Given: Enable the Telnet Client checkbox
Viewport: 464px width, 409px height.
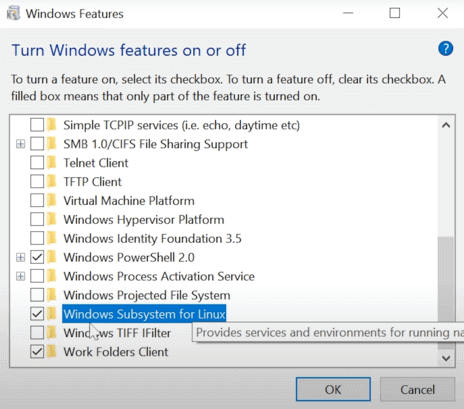Looking at the screenshot, I should click(x=37, y=163).
